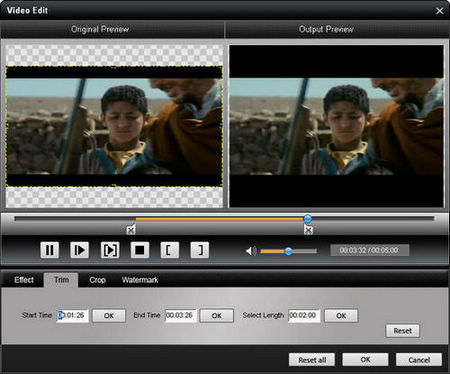Click the start trim marker on timeline
The height and width of the screenshot is (374, 450).
pos(131,229)
